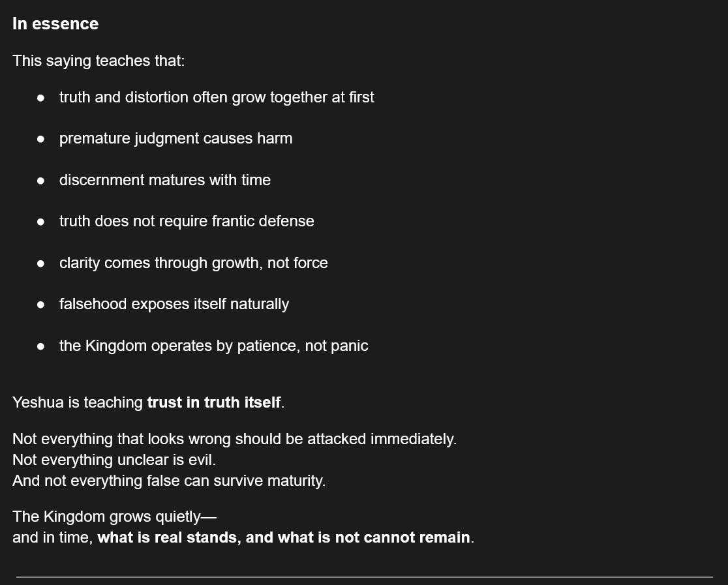
Task: Click the "discernment matures with time" text
Action: [164, 181]
